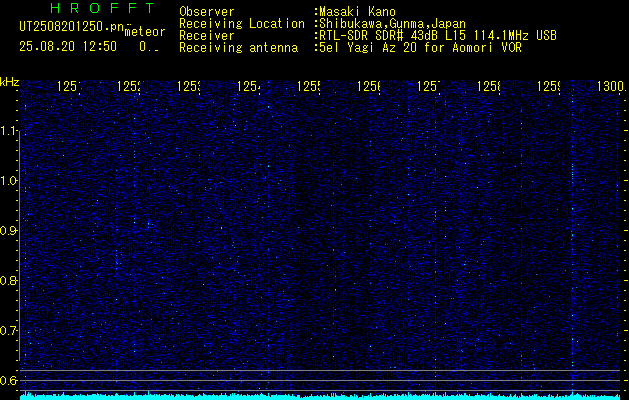
Task: Click the HROFFT title text
Action: click(102, 8)
